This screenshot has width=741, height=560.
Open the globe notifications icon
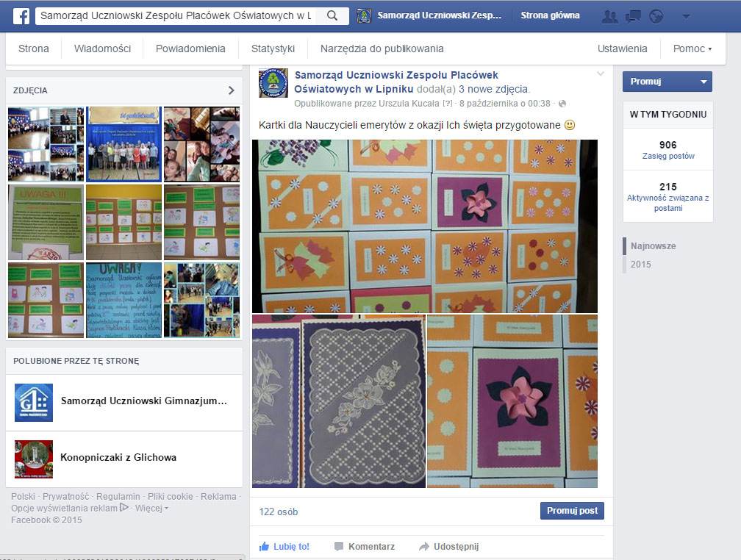coord(656,16)
